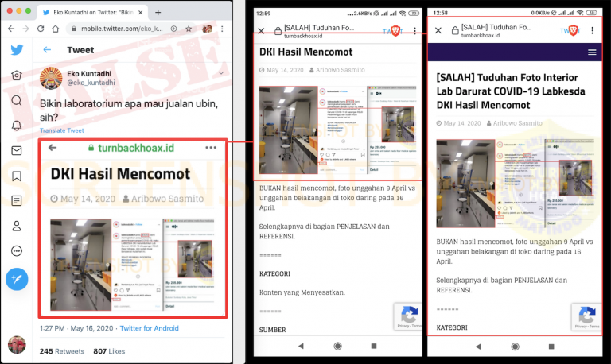Viewport: 611px width, 364px height.
Task: Close right phone browser page with X
Action: 438,30
